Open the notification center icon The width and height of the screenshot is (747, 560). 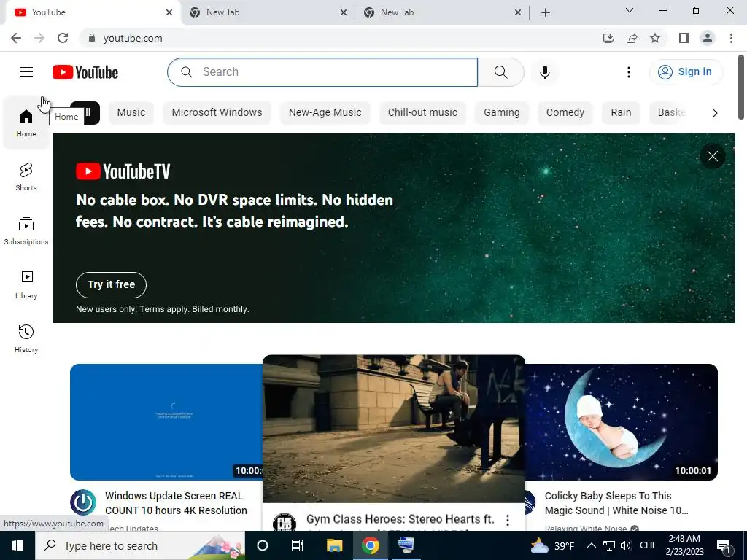pyautogui.click(x=724, y=545)
